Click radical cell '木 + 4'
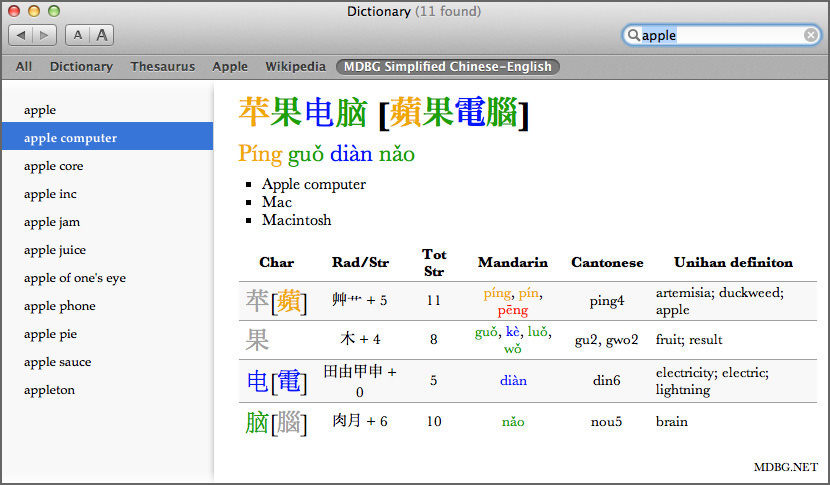 (360, 339)
